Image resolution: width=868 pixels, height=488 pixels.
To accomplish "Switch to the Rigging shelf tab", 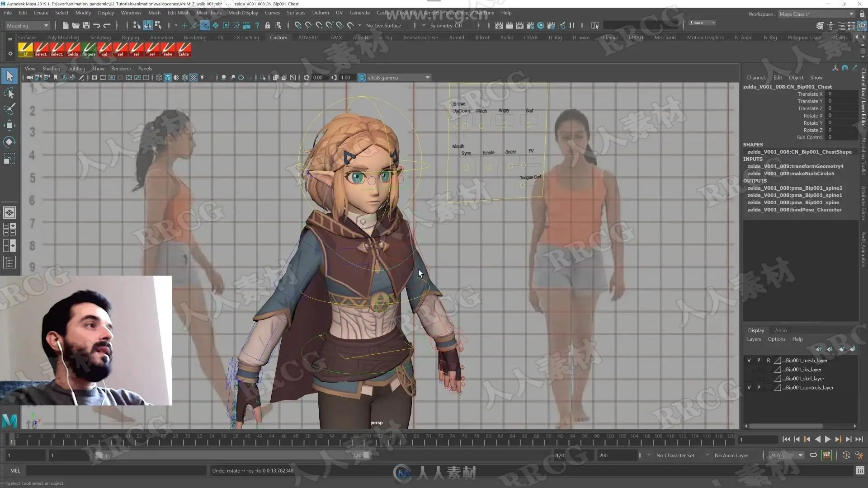I will point(130,38).
